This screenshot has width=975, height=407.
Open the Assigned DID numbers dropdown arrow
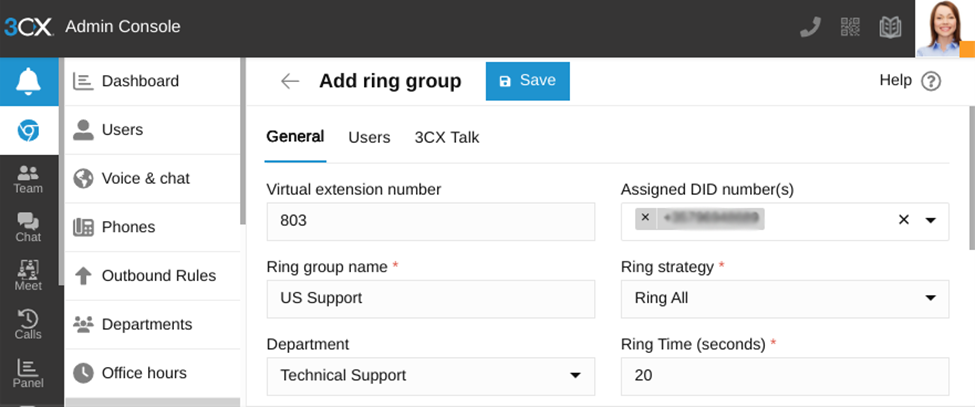930,220
